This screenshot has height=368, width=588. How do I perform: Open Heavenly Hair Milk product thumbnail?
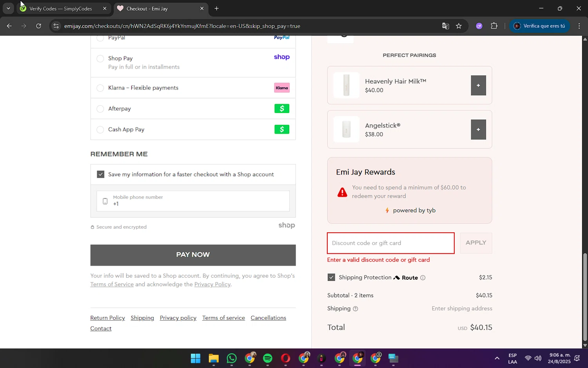[346, 85]
